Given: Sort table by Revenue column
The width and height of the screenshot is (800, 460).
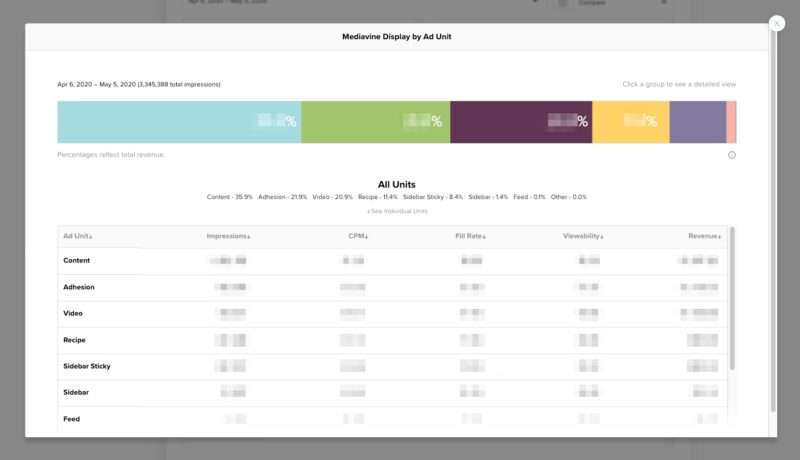Looking at the screenshot, I should [x=704, y=236].
